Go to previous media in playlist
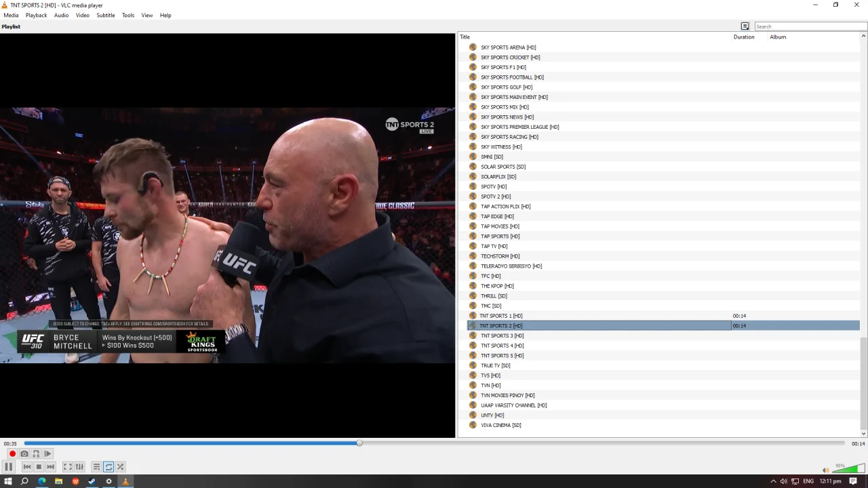Image resolution: width=868 pixels, height=488 pixels. click(x=27, y=467)
